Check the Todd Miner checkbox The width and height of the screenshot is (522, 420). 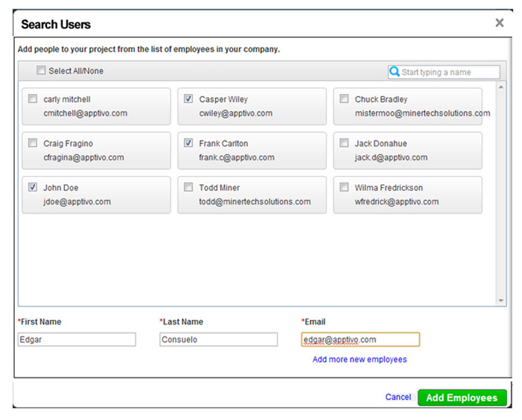188,187
